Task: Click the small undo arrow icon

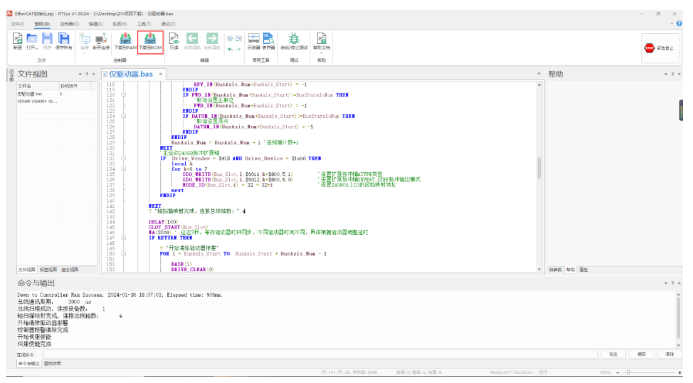Action: (230, 49)
